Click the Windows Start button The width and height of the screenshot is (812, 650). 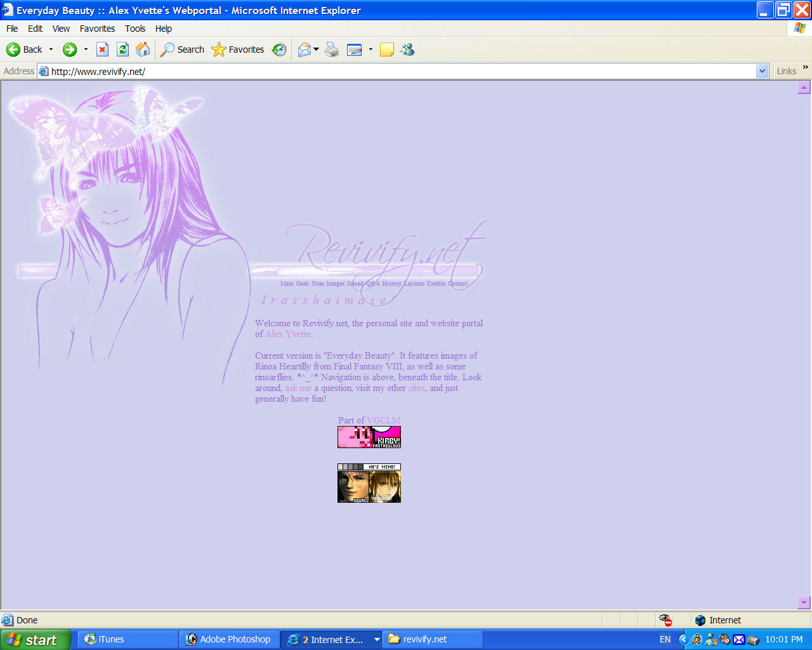(35, 639)
